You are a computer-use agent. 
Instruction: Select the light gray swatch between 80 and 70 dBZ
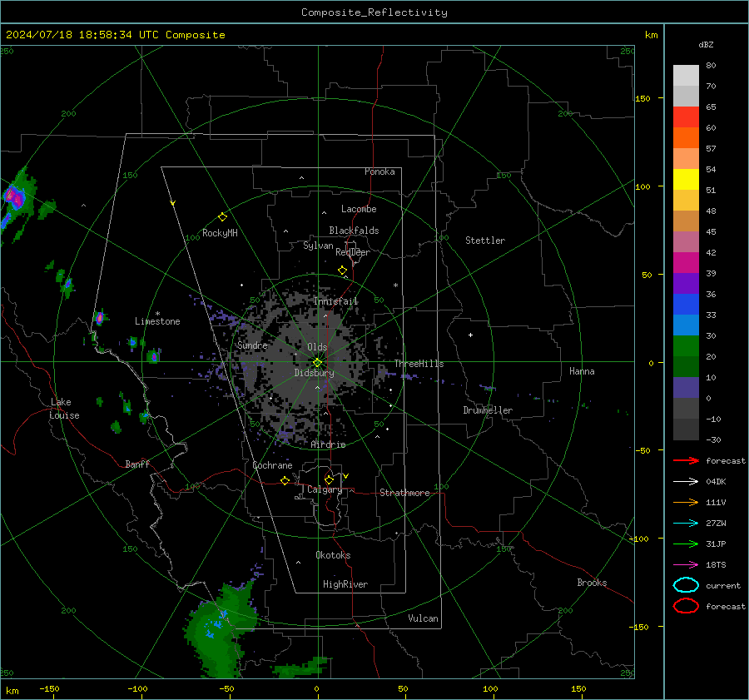tap(686, 76)
